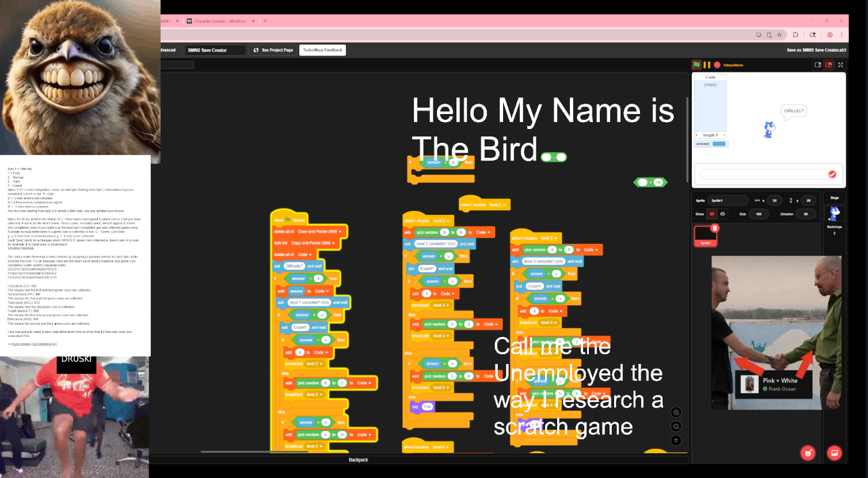Delete Sprite1 using the trash icon
The image size is (868, 478).
pyautogui.click(x=715, y=228)
